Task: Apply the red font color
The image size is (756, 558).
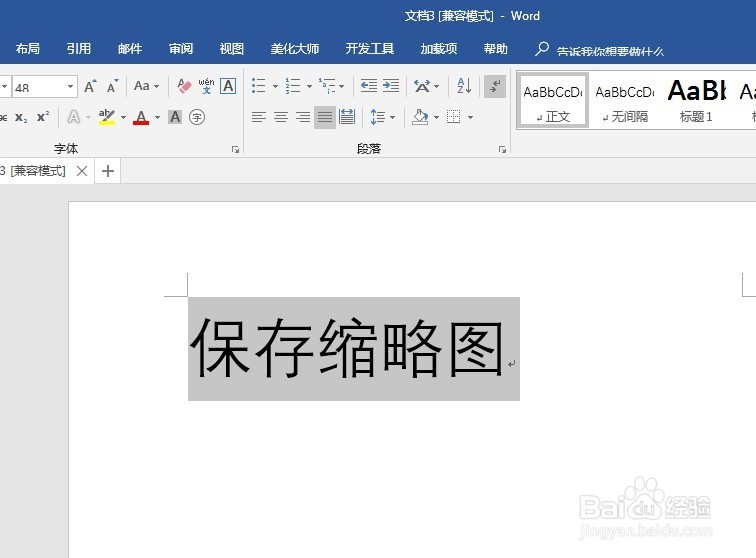Action: tap(141, 117)
